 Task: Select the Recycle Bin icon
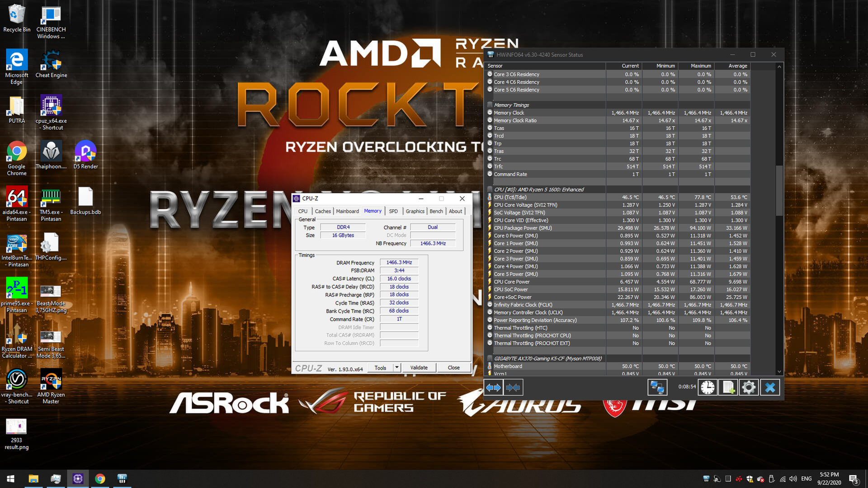point(17,19)
